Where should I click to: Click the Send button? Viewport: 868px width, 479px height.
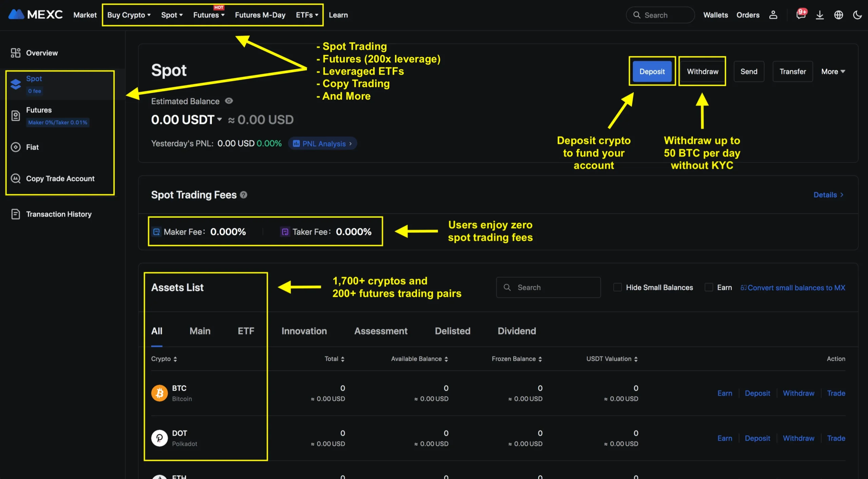click(x=749, y=72)
